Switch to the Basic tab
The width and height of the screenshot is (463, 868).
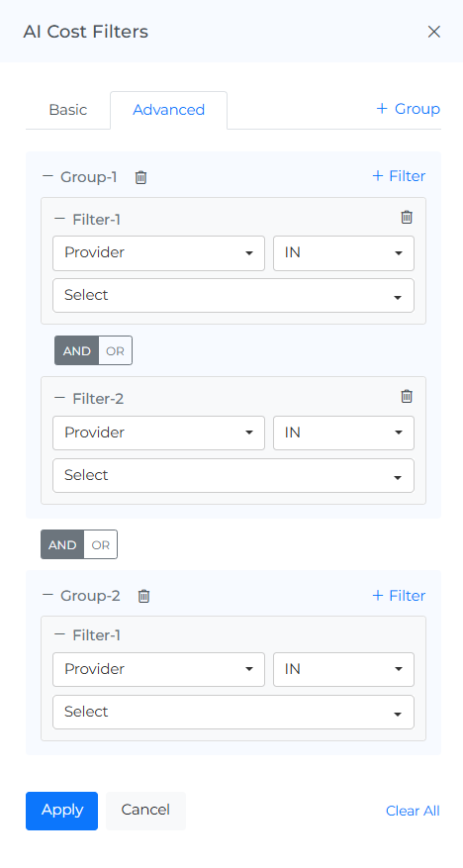[68, 110]
